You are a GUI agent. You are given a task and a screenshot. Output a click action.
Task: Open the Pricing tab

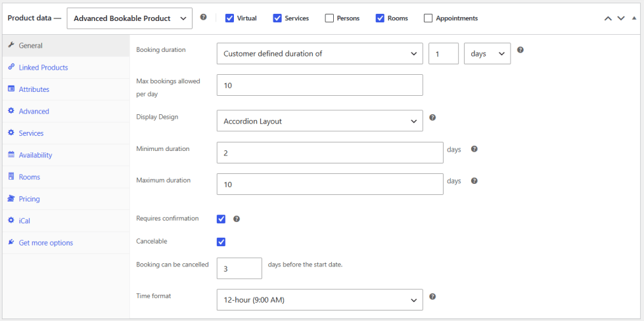point(66,199)
